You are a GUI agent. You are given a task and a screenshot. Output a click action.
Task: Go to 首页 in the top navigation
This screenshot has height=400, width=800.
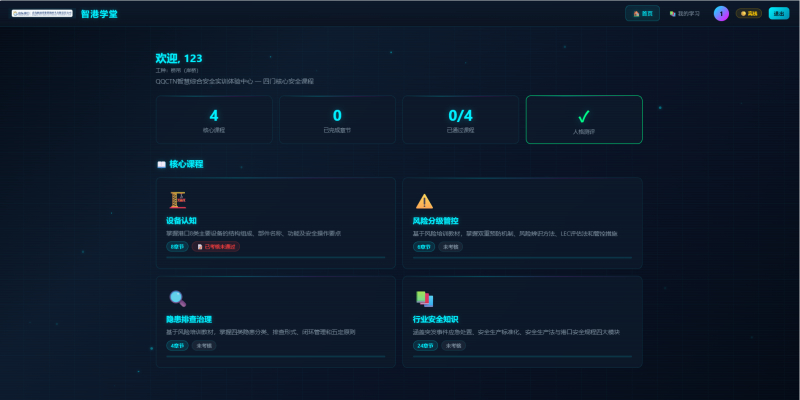642,14
